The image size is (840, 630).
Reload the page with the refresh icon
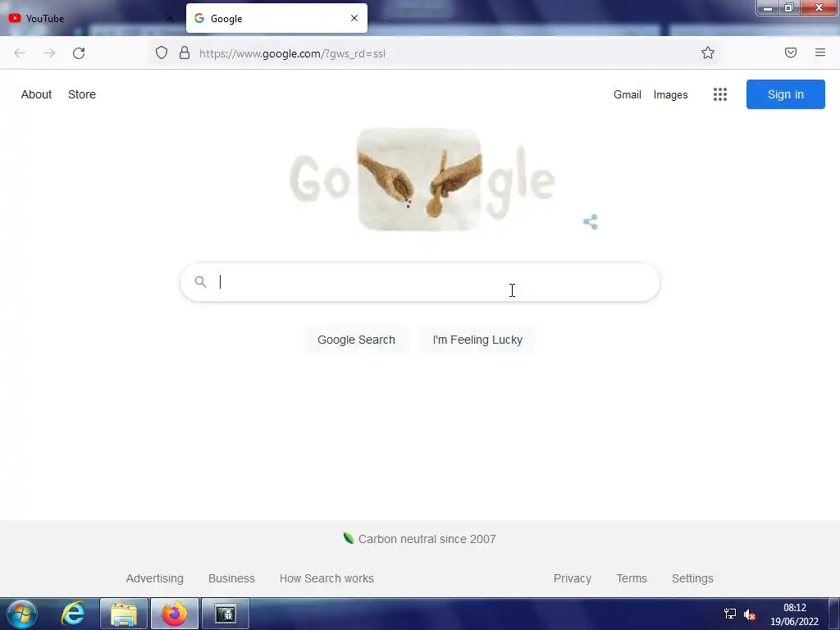[x=79, y=53]
